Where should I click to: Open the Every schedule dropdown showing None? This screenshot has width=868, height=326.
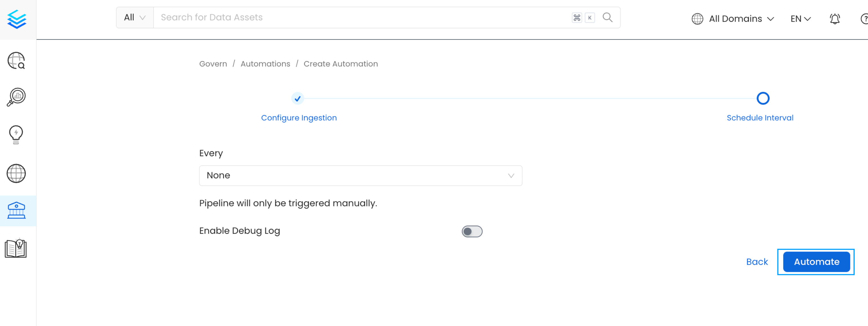click(360, 176)
